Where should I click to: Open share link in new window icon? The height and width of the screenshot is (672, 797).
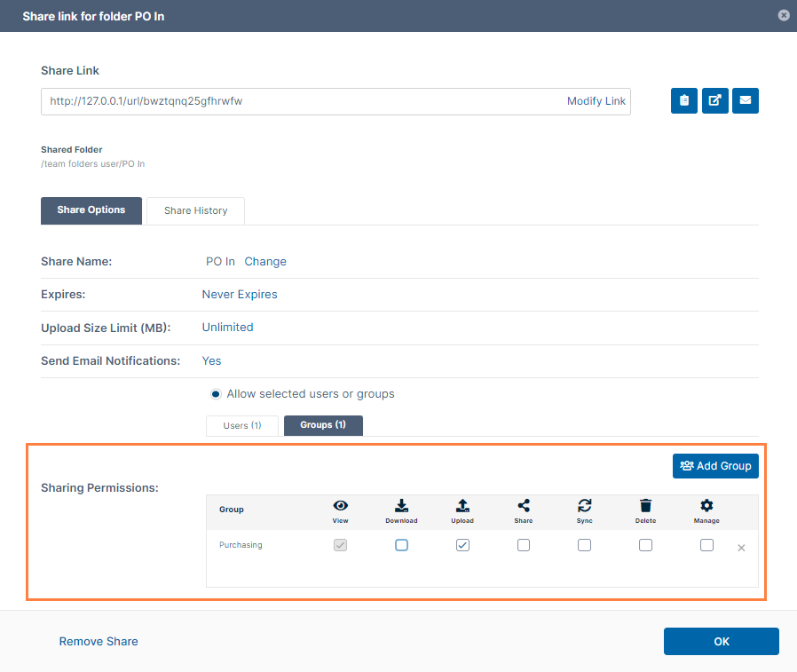714,101
